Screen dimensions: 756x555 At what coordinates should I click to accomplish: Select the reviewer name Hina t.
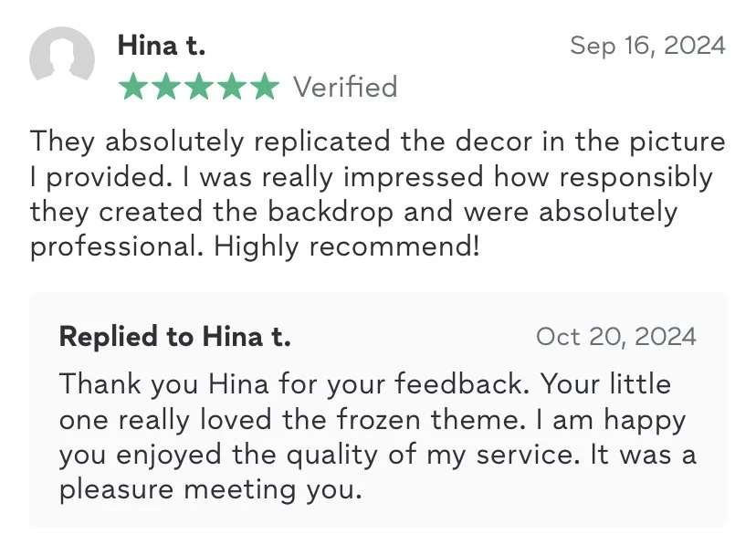162,46
